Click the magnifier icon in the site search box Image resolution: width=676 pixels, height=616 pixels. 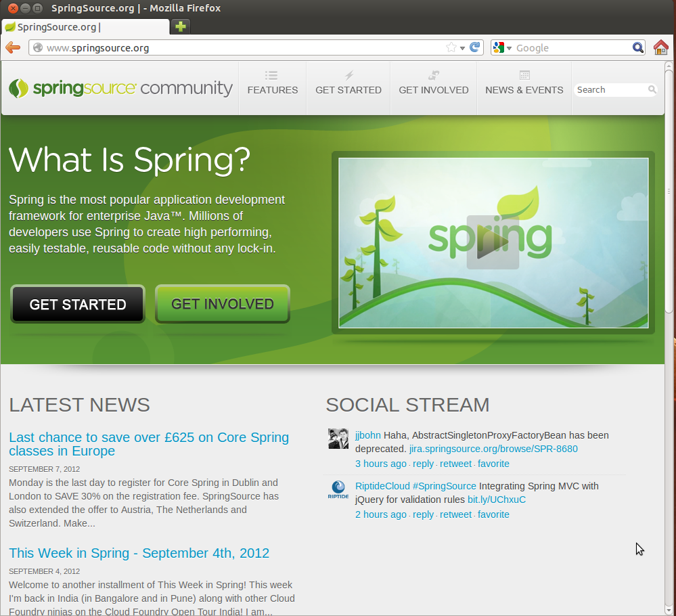(652, 89)
